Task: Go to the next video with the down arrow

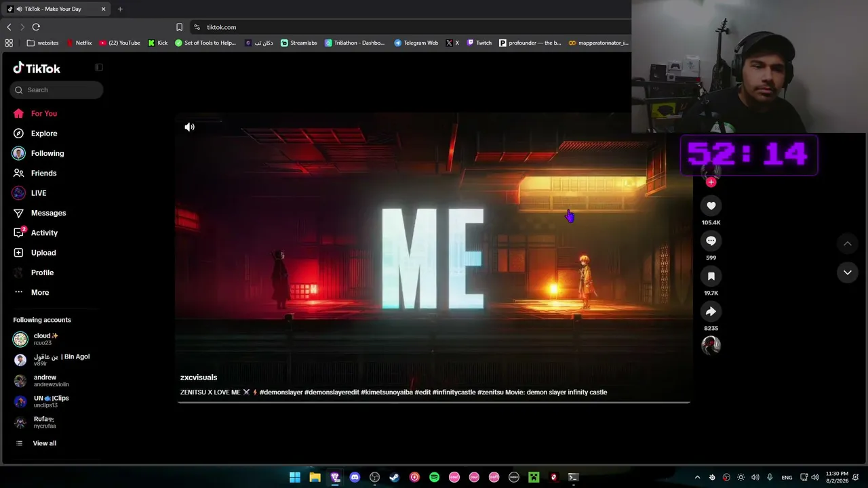Action: click(x=847, y=272)
